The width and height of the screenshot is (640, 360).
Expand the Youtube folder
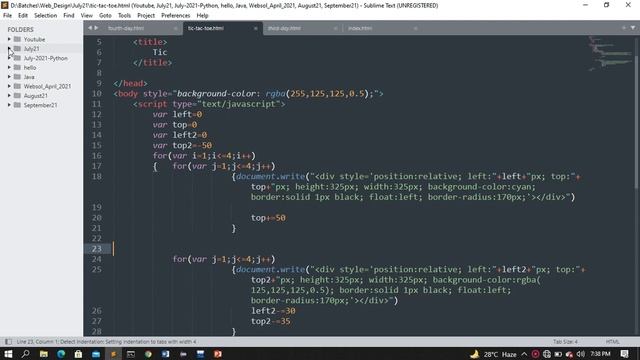point(9,39)
